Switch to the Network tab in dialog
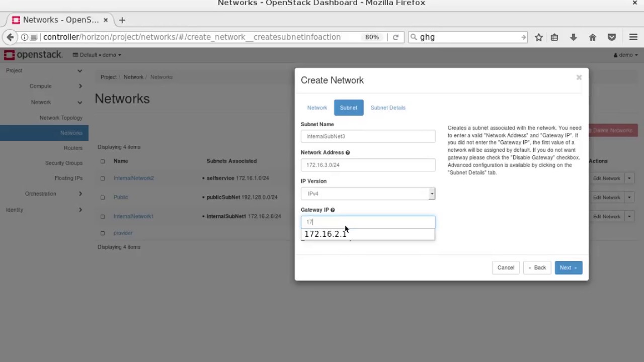Image resolution: width=644 pixels, height=362 pixels. pos(317,108)
